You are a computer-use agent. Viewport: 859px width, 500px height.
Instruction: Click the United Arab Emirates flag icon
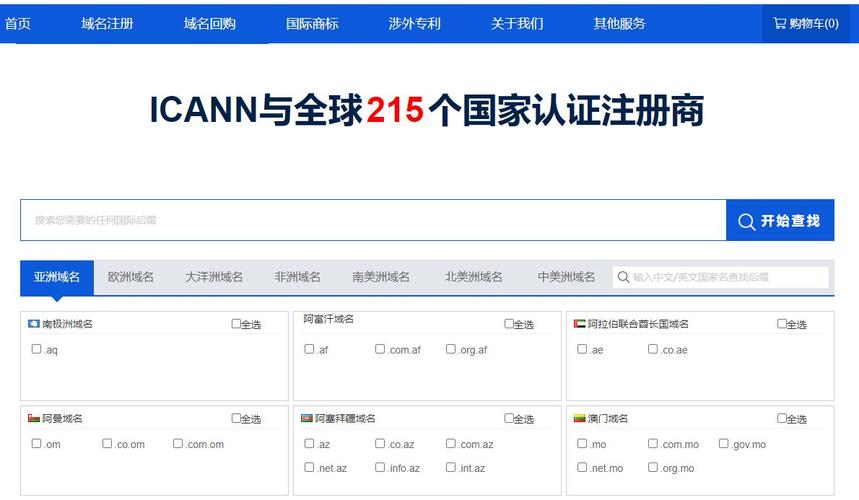point(579,324)
